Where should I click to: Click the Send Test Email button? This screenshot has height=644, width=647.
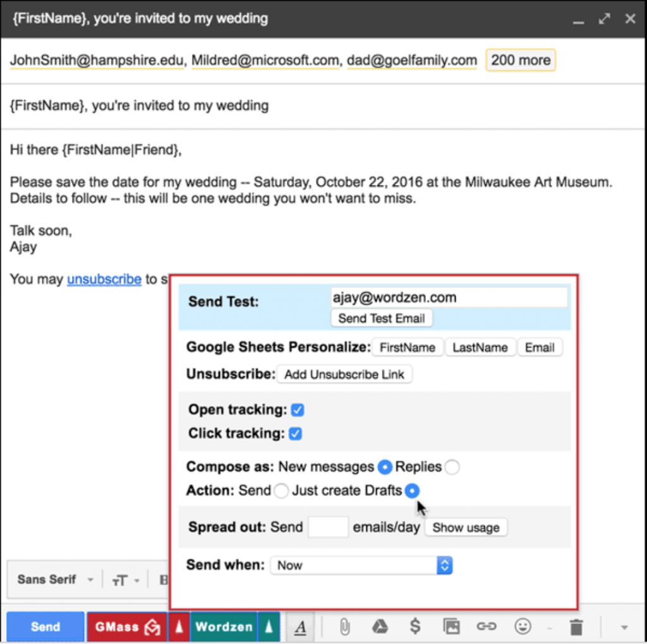coord(381,318)
